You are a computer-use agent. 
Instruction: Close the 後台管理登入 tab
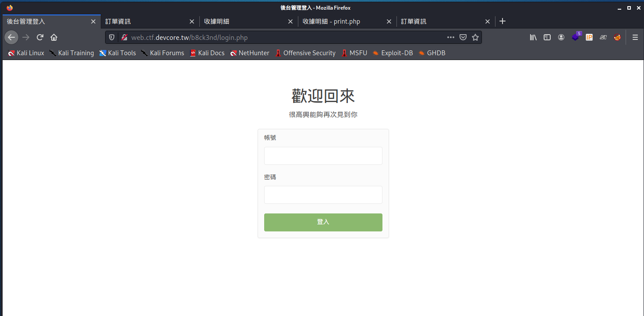tap(93, 21)
